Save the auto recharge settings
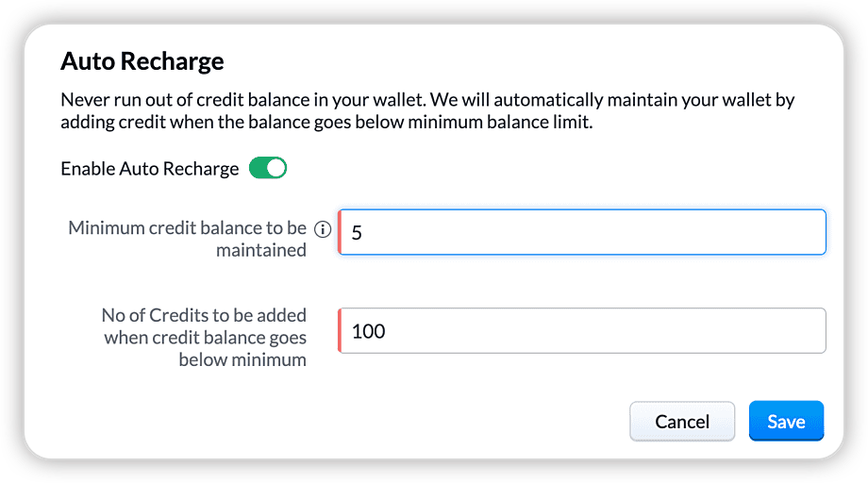 (x=786, y=421)
